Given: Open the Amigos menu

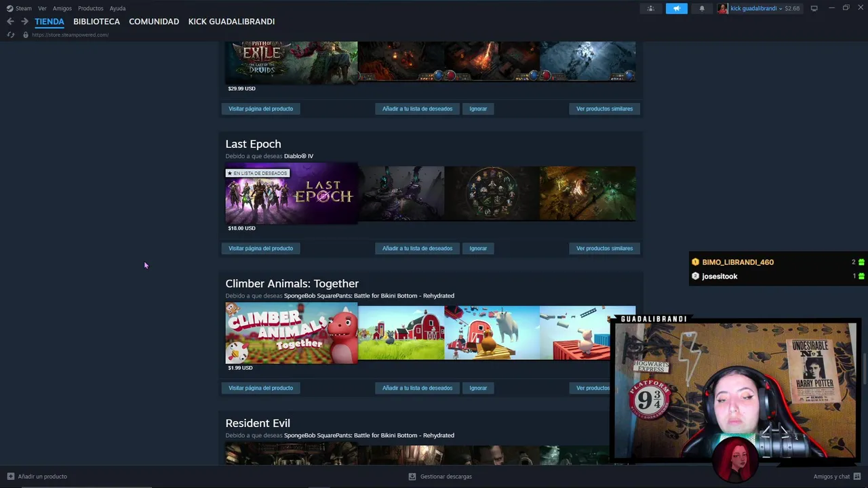Looking at the screenshot, I should pyautogui.click(x=62, y=8).
